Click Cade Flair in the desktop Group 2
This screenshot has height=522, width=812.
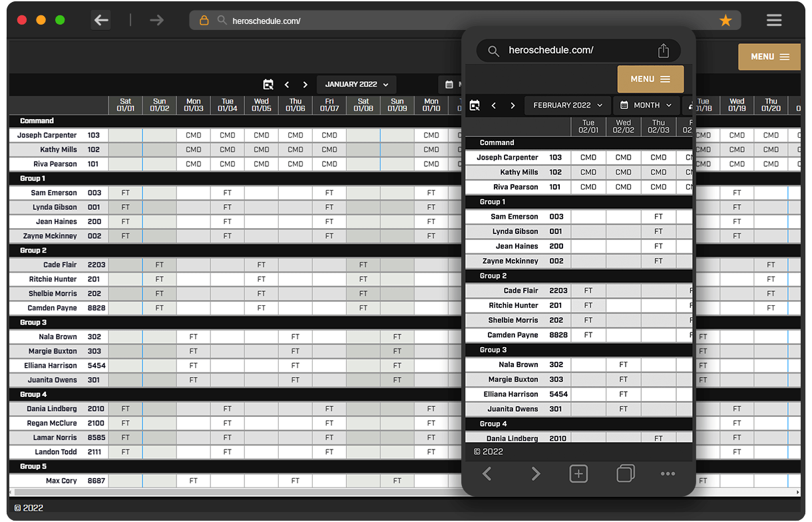(60, 265)
